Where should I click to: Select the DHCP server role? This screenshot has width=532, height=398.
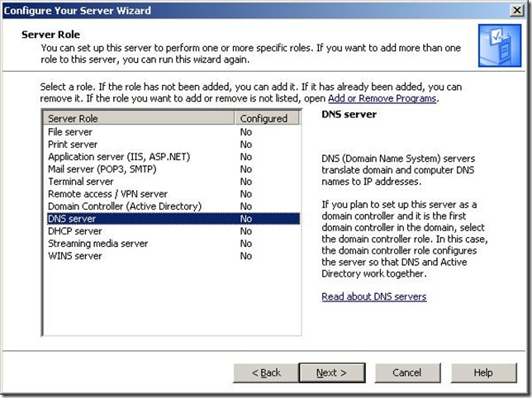click(74, 231)
